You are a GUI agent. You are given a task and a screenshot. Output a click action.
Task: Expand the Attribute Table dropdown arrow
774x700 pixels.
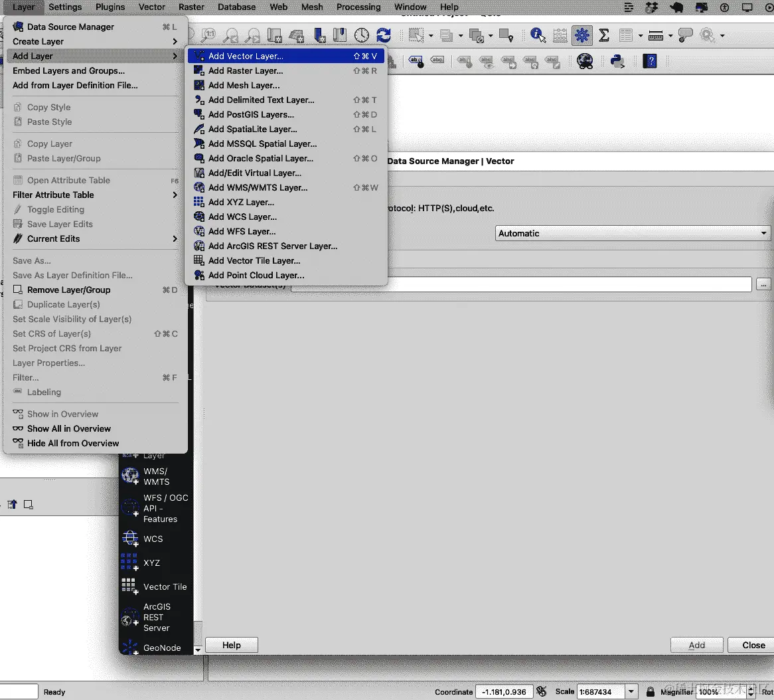tap(640, 36)
